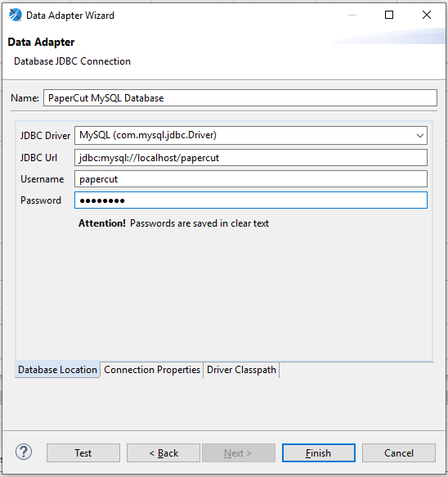The image size is (448, 477).
Task: Click the Test button
Action: tap(83, 453)
